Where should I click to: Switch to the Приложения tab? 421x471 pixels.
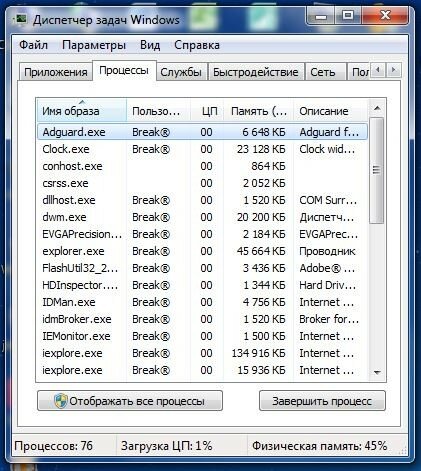pos(56,72)
